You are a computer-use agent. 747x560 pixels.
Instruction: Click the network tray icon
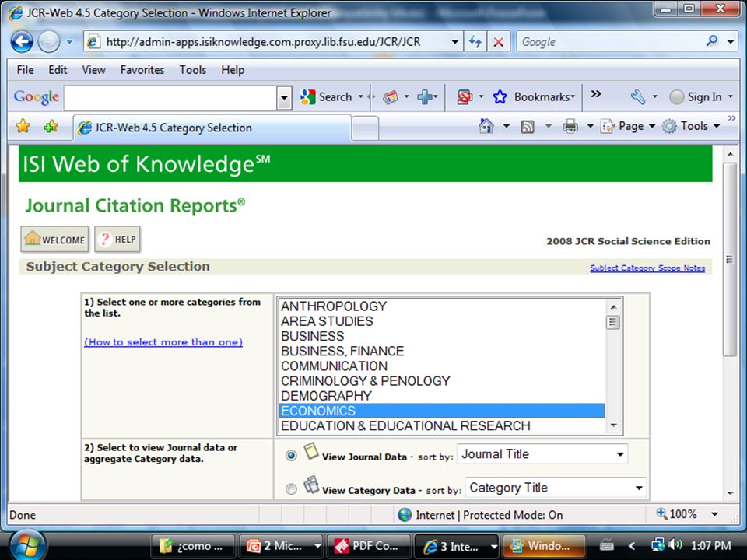click(x=658, y=544)
